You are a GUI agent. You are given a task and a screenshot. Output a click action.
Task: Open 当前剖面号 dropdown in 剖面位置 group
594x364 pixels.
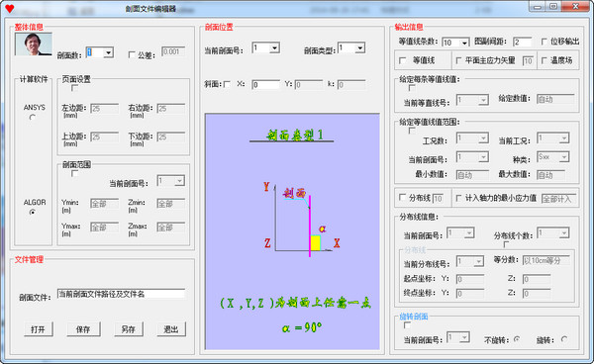[274, 47]
